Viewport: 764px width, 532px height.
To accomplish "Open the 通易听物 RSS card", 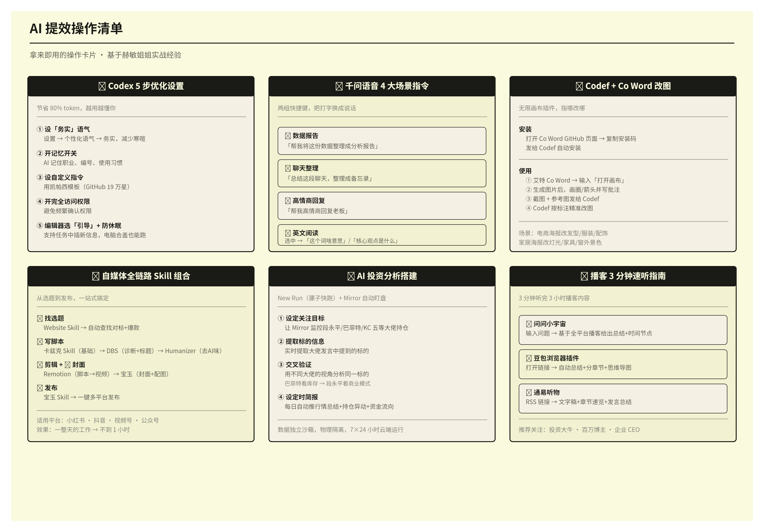I will 623,398.
